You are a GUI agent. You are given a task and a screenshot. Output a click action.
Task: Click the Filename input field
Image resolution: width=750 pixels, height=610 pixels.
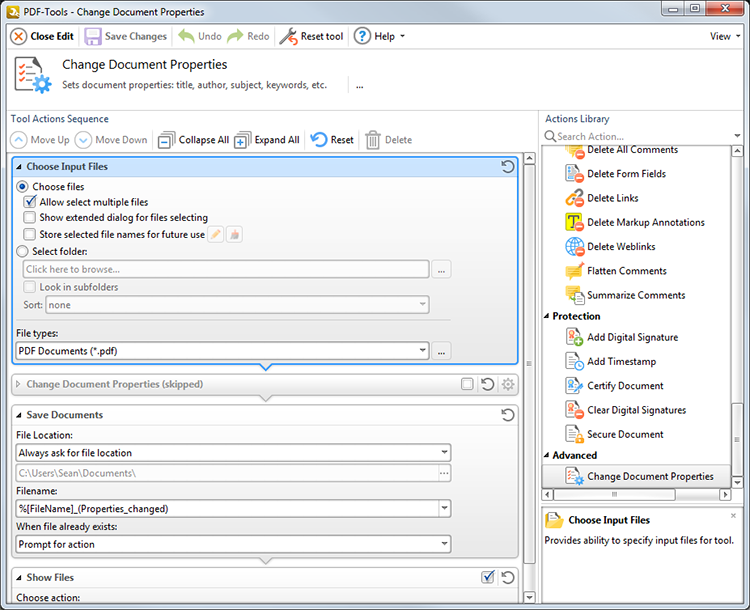tap(227, 509)
